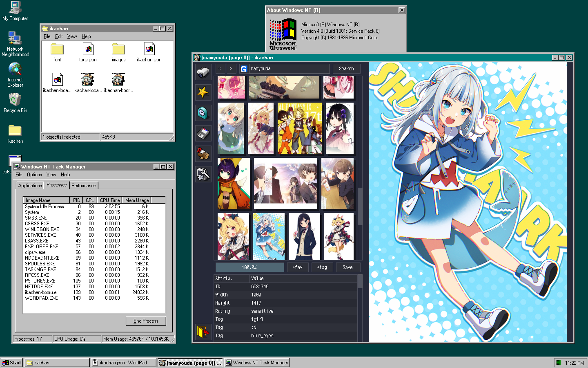The width and height of the screenshot is (588, 368).
Task: Select ikachan-booru.e process row
Action: (x=87, y=292)
